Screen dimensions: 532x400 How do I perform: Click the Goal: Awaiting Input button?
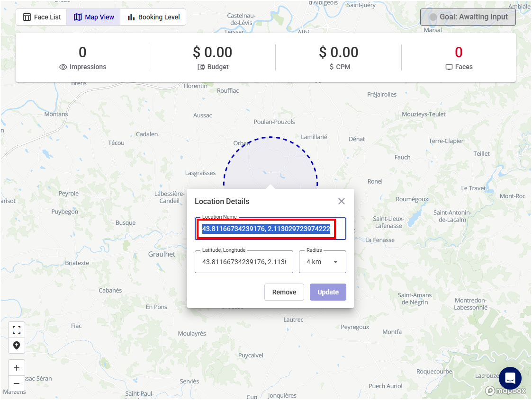click(468, 17)
